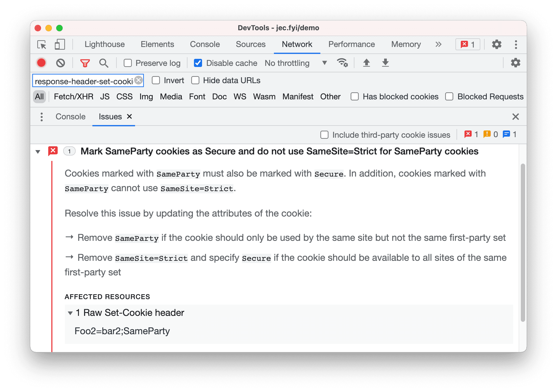The image size is (557, 392).
Task: Enable the Disable cache checkbox
Action: coord(197,63)
